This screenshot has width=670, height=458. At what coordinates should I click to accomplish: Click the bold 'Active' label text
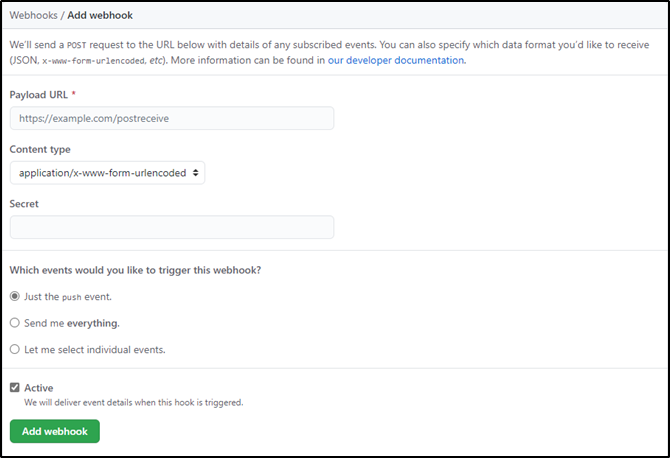[x=39, y=387]
